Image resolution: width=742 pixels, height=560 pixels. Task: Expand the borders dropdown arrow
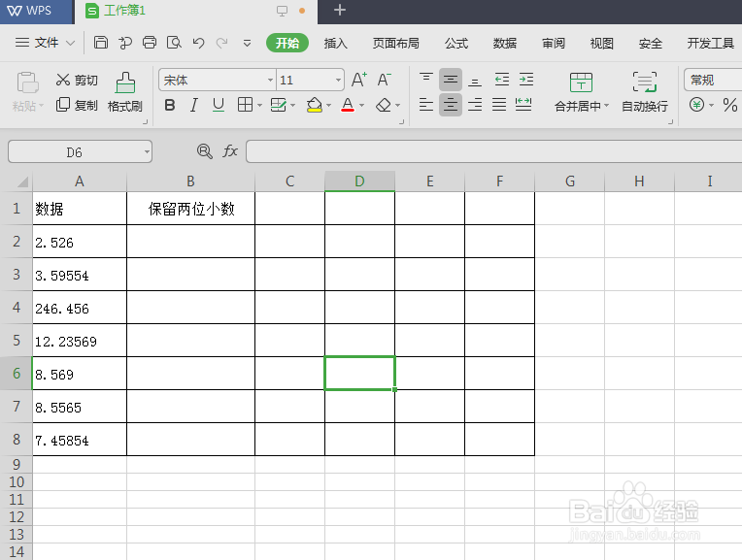click(259, 106)
